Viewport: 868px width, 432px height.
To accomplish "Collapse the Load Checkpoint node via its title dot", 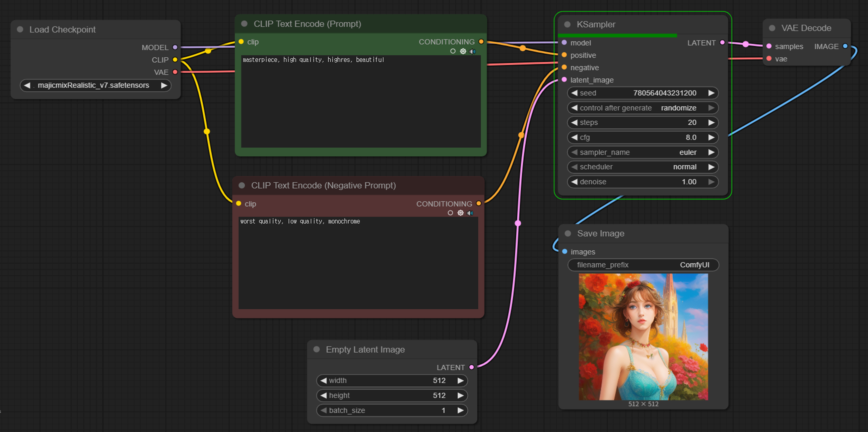I will (x=20, y=29).
